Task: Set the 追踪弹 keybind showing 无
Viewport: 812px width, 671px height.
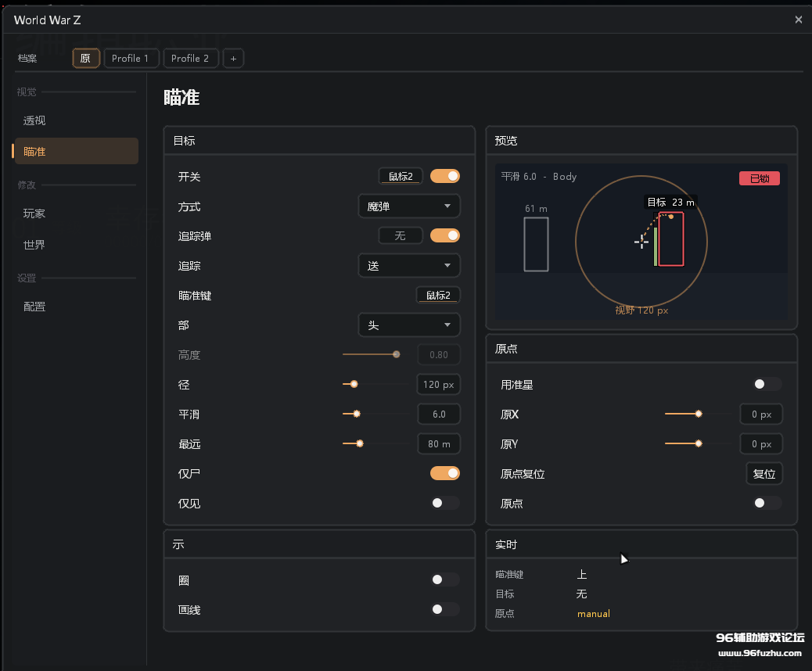Action: pos(401,235)
